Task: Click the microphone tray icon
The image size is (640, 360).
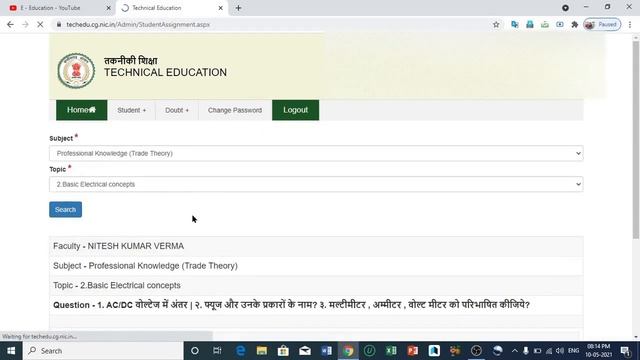Action: pos(526,351)
